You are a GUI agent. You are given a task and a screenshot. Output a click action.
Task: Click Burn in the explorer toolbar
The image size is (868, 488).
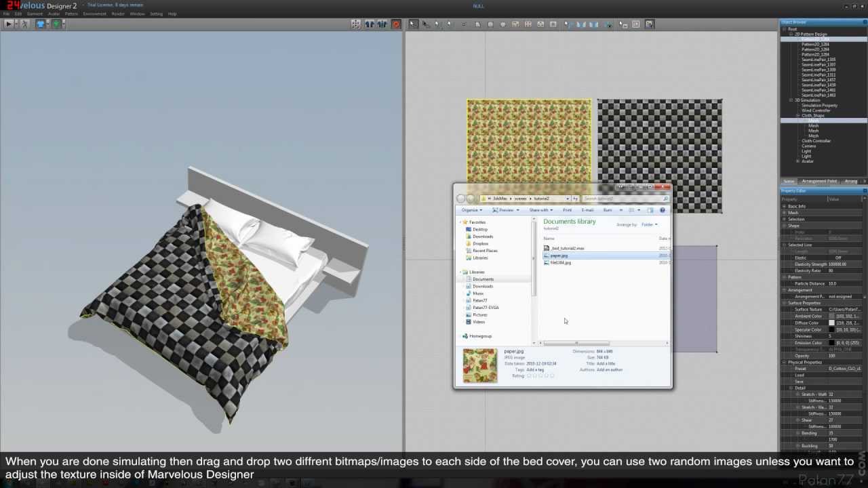tap(608, 210)
